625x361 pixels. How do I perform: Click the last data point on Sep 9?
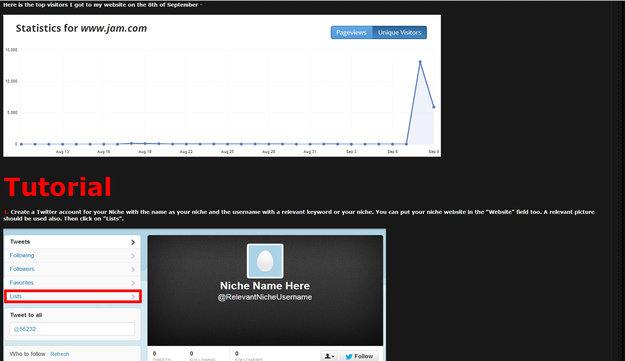[x=434, y=107]
